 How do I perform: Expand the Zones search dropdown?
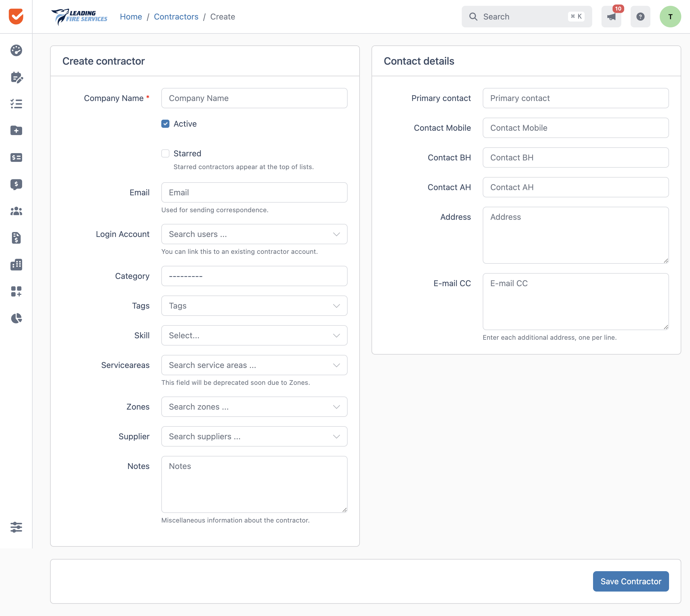tap(254, 407)
